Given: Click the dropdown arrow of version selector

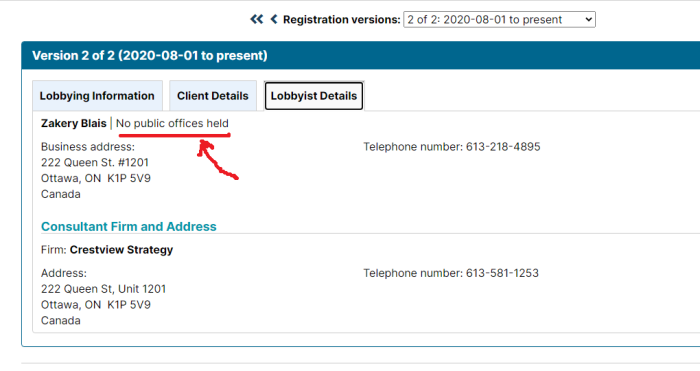Looking at the screenshot, I should (588, 20).
